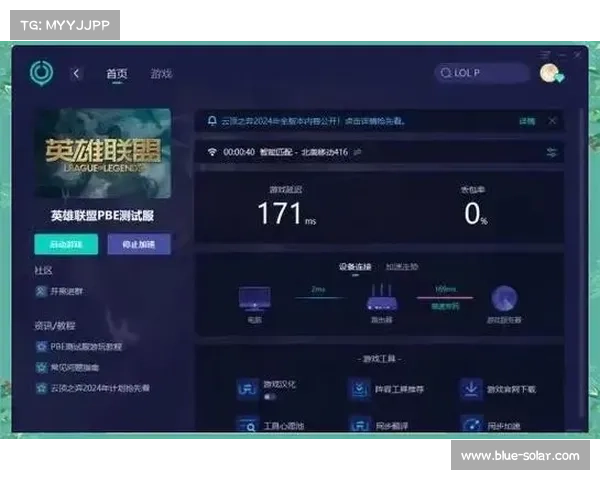
Task: Open 云顶之弈2024年计划 preview link
Action: pyautogui.click(x=100, y=388)
